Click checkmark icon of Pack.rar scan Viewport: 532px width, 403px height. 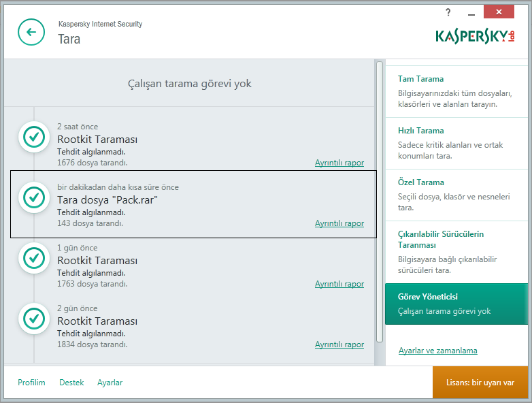(34, 197)
